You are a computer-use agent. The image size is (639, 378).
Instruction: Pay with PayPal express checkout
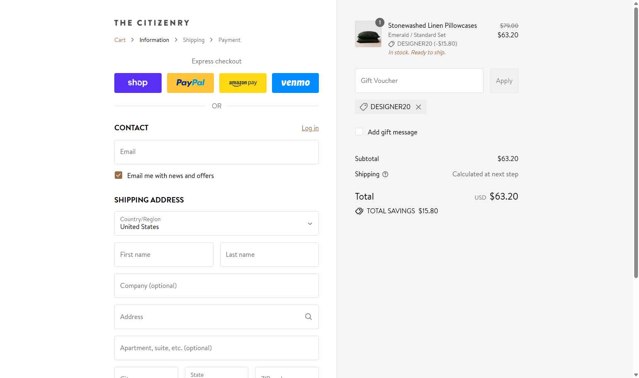pos(190,83)
